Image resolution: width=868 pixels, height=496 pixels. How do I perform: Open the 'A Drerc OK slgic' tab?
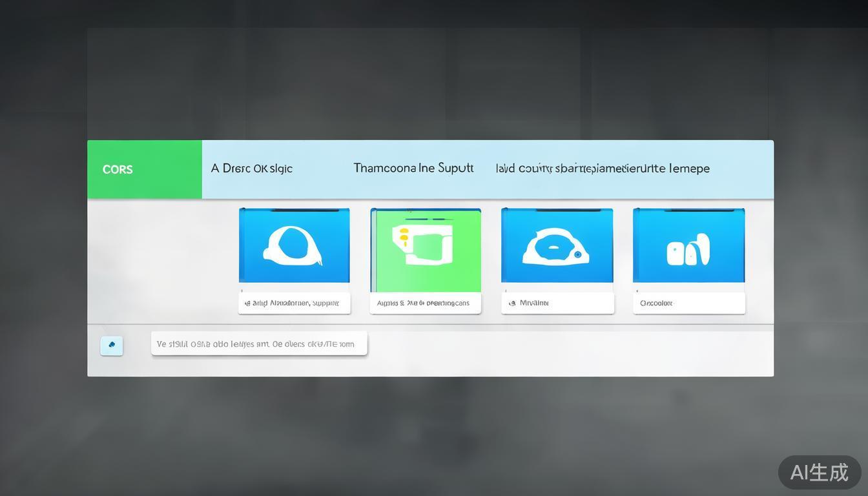pos(251,169)
